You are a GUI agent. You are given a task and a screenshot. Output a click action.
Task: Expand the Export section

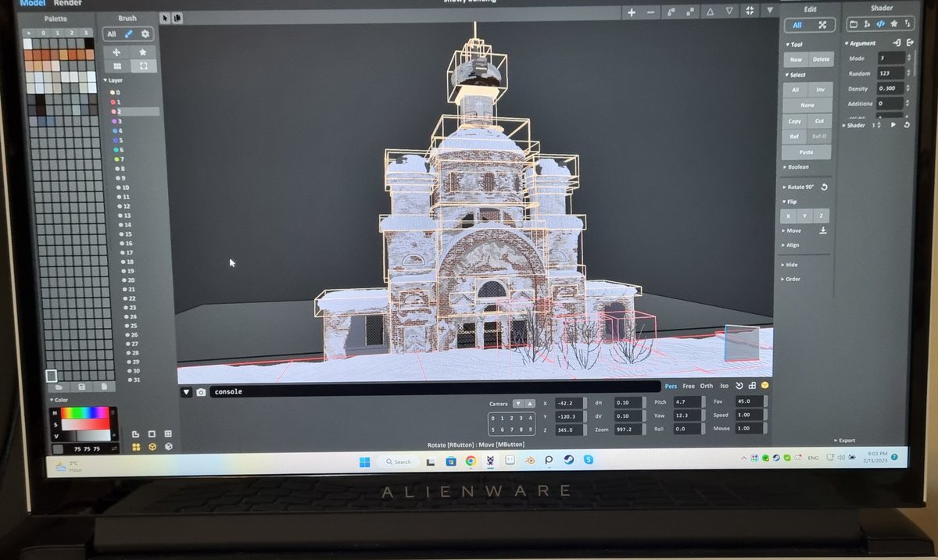[x=845, y=441]
